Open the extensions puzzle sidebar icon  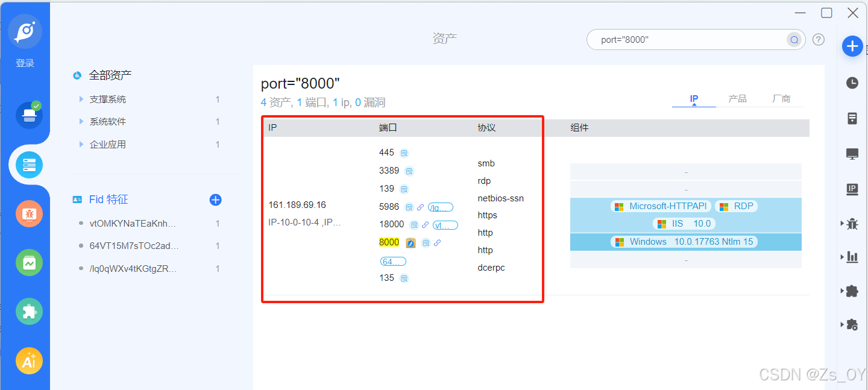(29, 312)
